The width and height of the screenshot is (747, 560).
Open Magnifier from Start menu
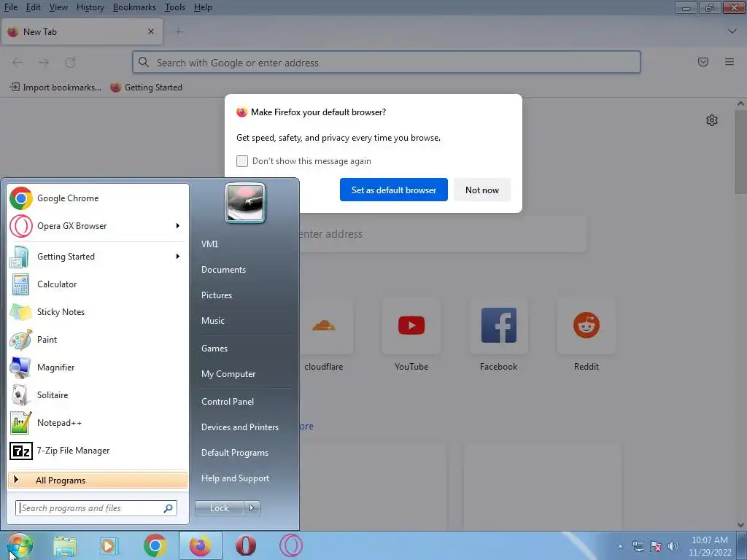[98, 367]
